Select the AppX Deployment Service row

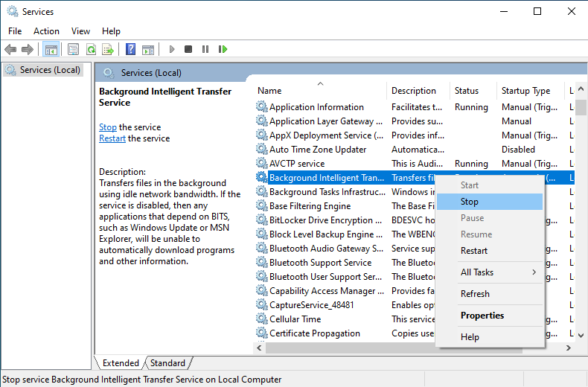click(x=415, y=135)
